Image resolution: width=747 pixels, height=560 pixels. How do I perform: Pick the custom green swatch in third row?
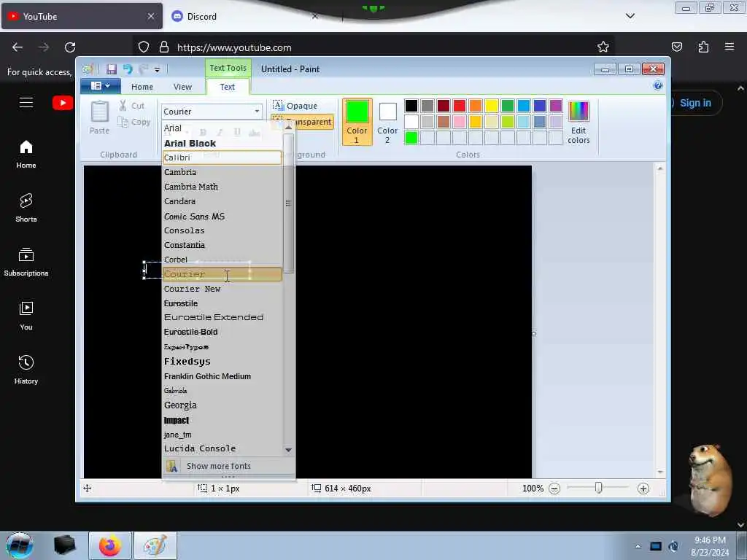click(x=411, y=138)
